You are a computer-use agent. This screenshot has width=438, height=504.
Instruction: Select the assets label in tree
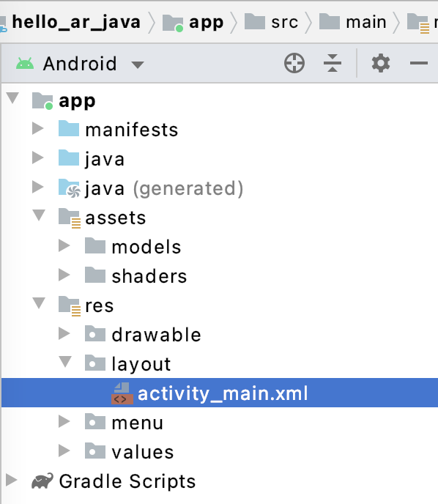pos(116,218)
